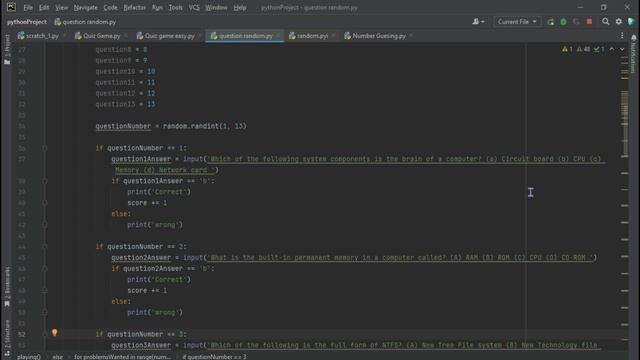Viewport: 640px width, 360px height.
Task: Open Search Everywhere magnifier icon
Action: pyautogui.click(x=606, y=22)
